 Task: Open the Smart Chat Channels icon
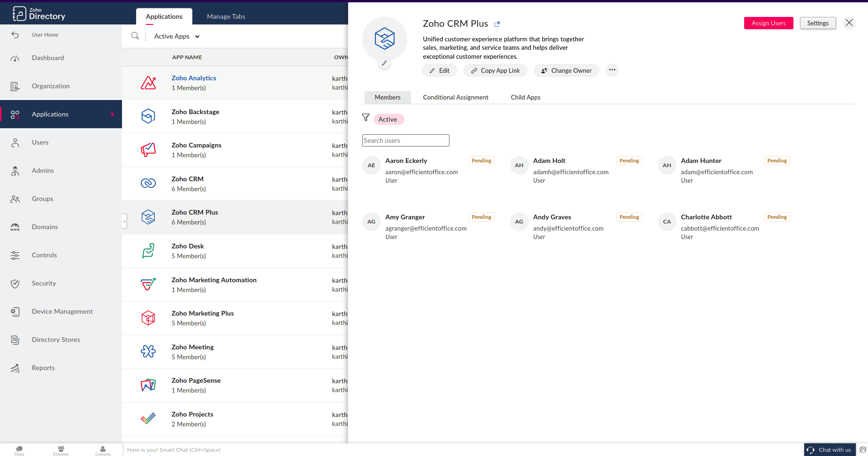point(61,450)
